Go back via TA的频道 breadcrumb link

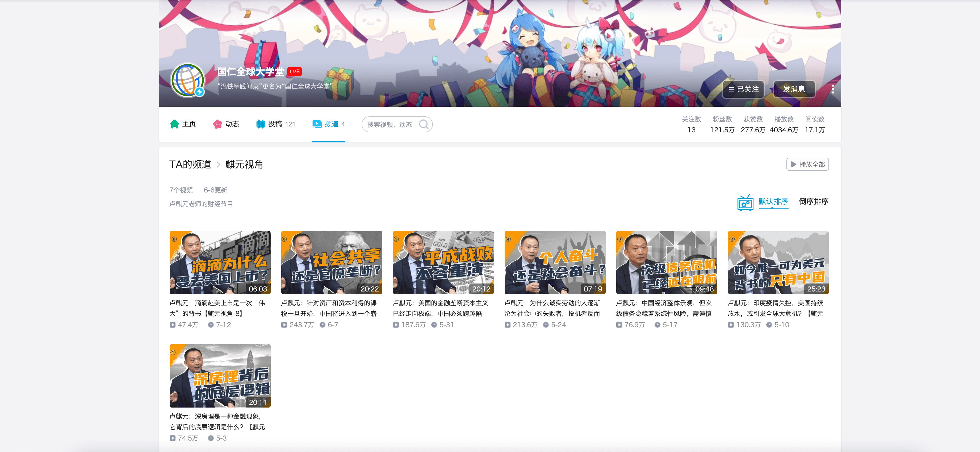click(x=190, y=165)
